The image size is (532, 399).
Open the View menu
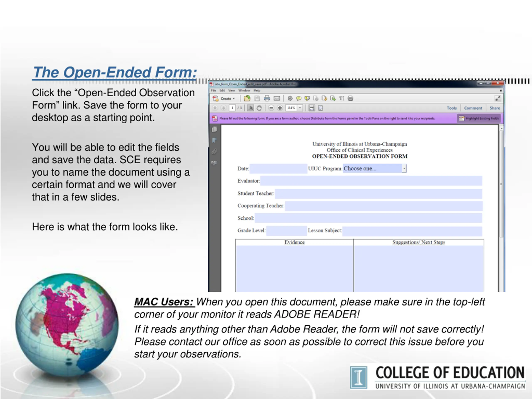pyautogui.click(x=232, y=90)
